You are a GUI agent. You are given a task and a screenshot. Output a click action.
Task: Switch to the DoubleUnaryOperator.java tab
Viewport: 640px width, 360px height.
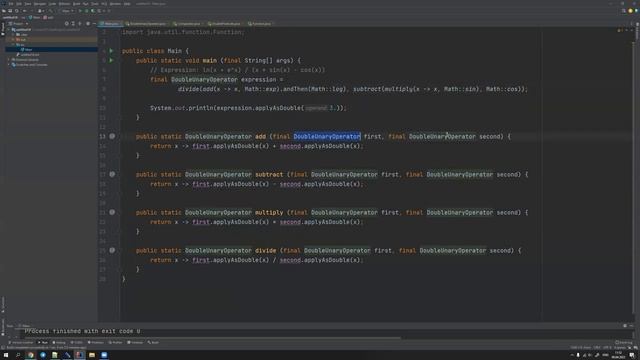(146, 24)
